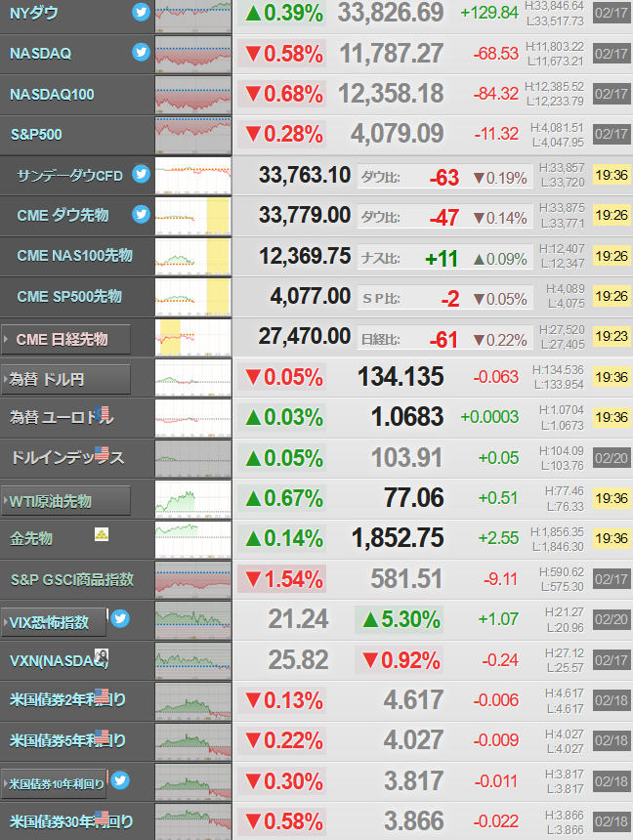Viewport: 633px width, 840px height.
Task: Open the 金先物 link
Action: tap(31, 538)
